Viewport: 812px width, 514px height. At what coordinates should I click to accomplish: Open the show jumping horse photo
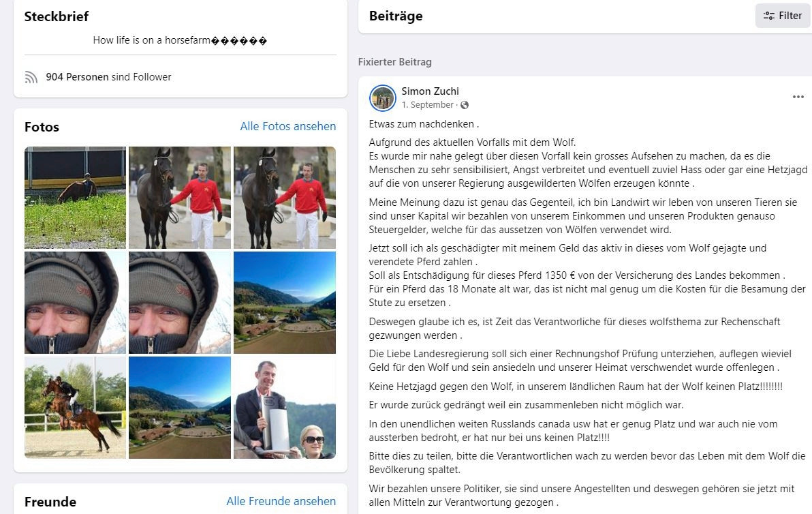pos(75,407)
